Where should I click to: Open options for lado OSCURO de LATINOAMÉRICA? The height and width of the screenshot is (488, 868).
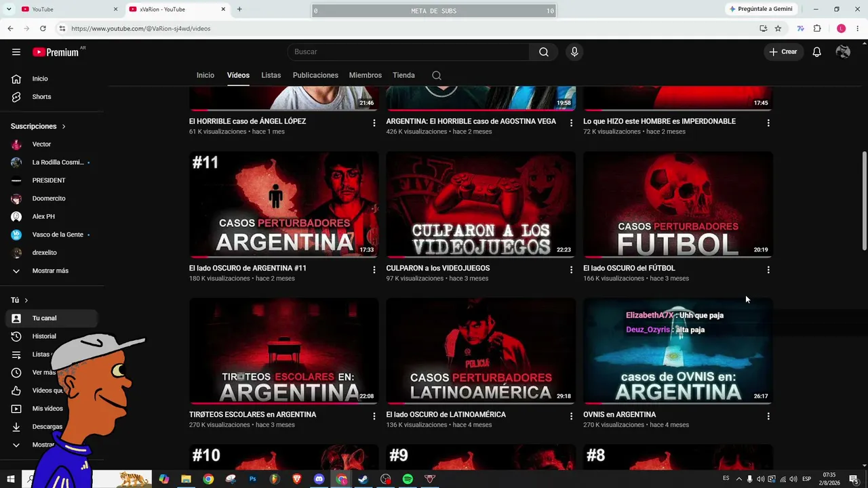[571, 416]
